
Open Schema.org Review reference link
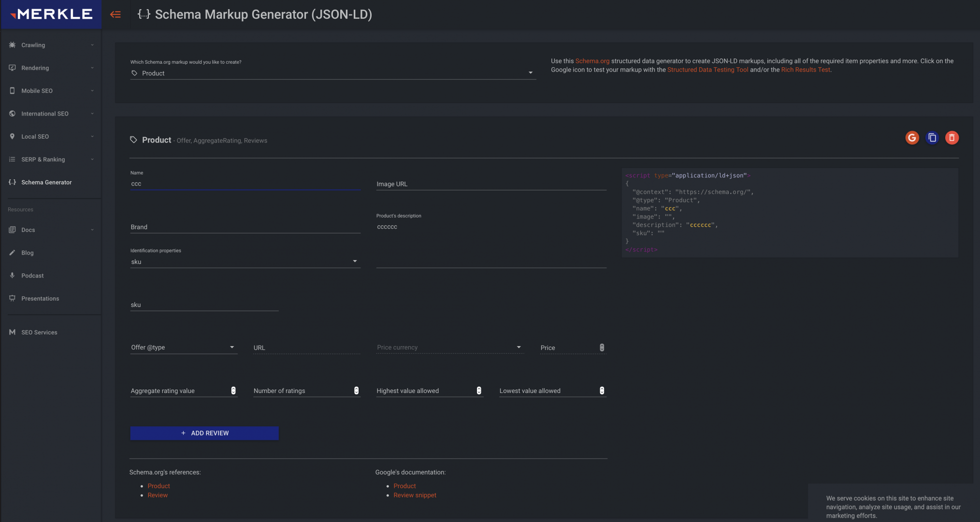click(158, 495)
